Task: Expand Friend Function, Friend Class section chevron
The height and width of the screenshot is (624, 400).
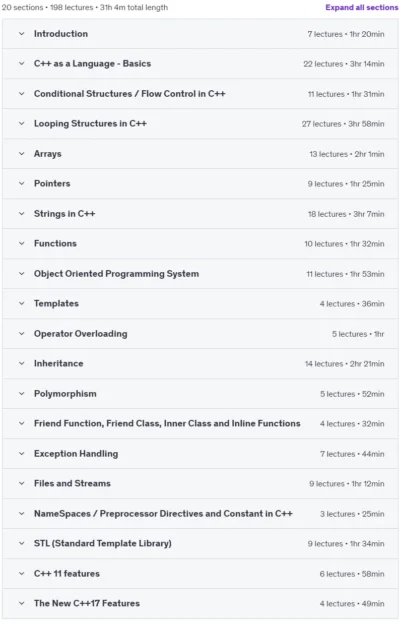Action: coord(21,423)
